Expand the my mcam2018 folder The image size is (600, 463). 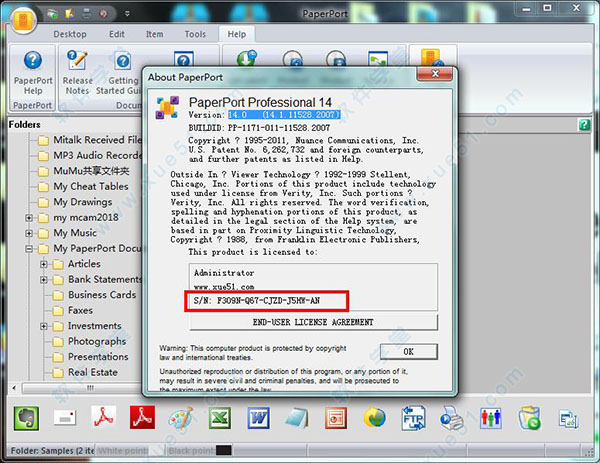coord(29,218)
